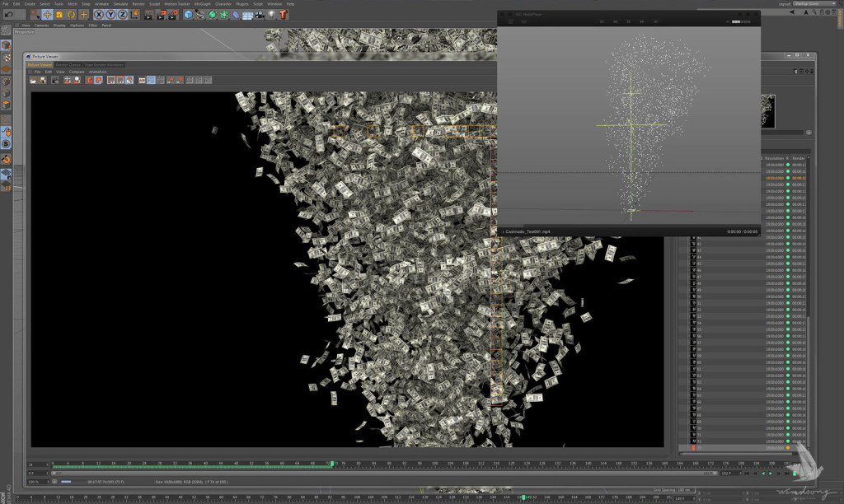Open the Camera object icon

pyautogui.click(x=260, y=15)
